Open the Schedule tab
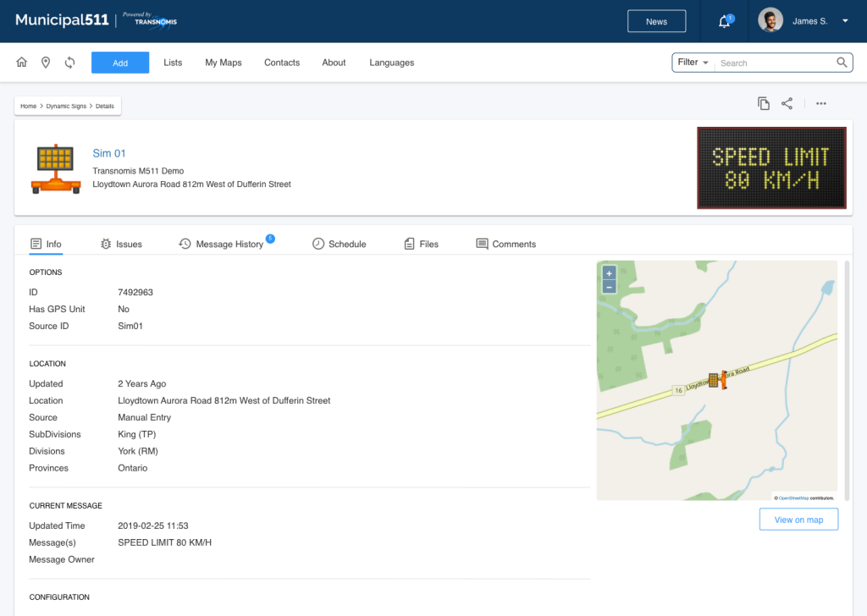 (339, 244)
